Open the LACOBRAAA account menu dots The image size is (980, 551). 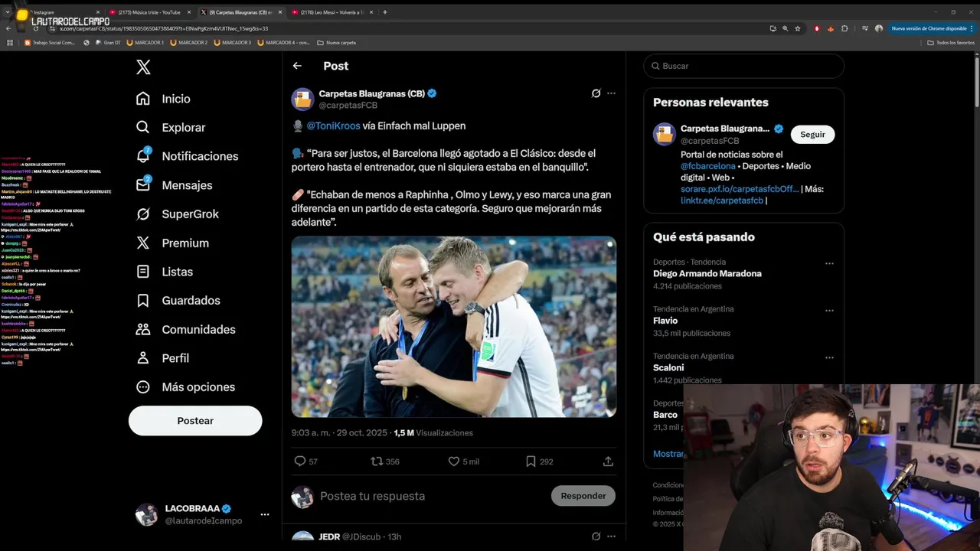point(265,514)
